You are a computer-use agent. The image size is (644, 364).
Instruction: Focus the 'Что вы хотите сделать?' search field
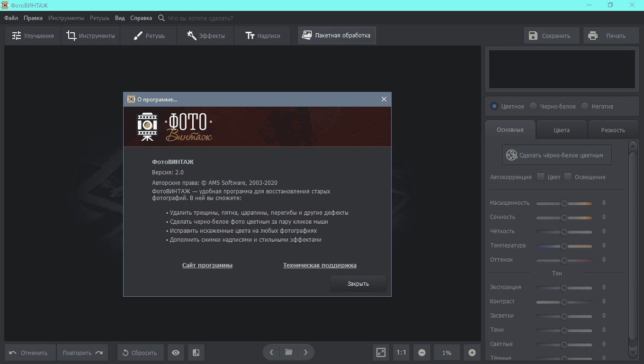pyautogui.click(x=201, y=18)
